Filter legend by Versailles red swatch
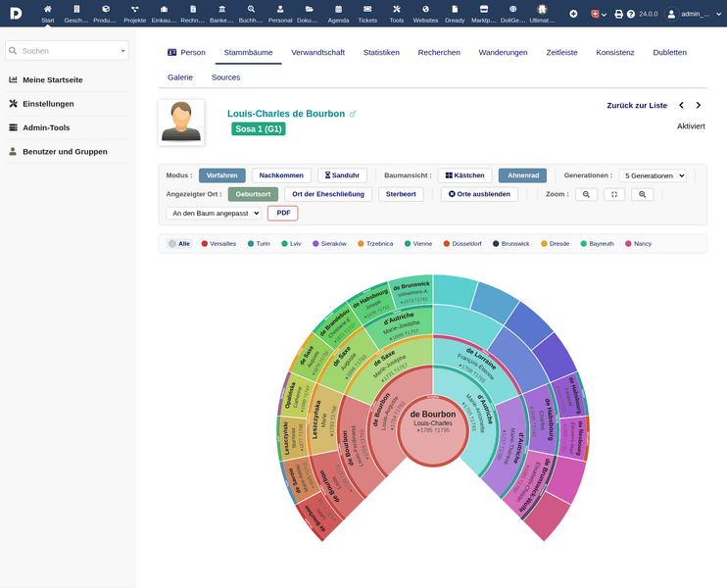The width and height of the screenshot is (727, 588). 205,243
